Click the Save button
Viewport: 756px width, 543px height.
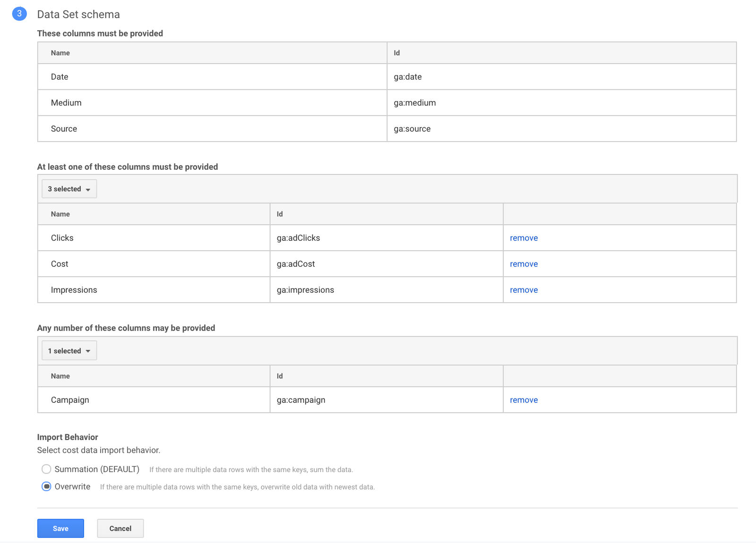click(x=60, y=528)
